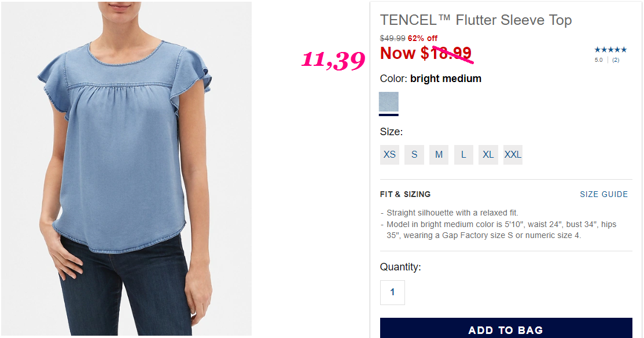Open the (2) reviews count link

616,60
